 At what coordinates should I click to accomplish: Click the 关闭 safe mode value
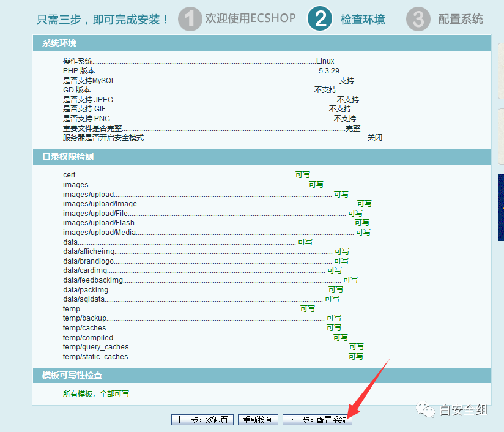pyautogui.click(x=375, y=137)
